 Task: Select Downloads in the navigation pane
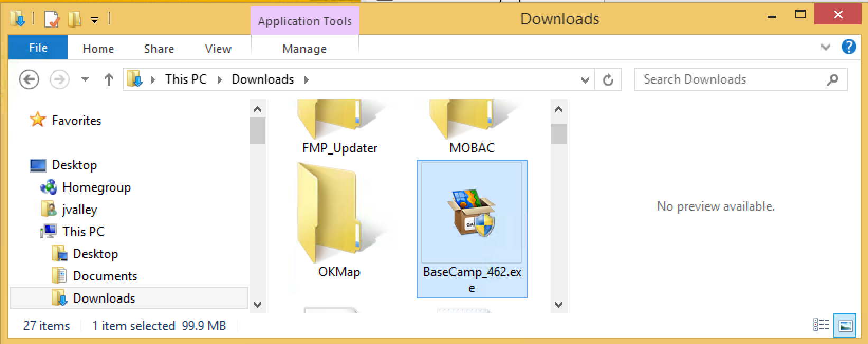click(129, 298)
